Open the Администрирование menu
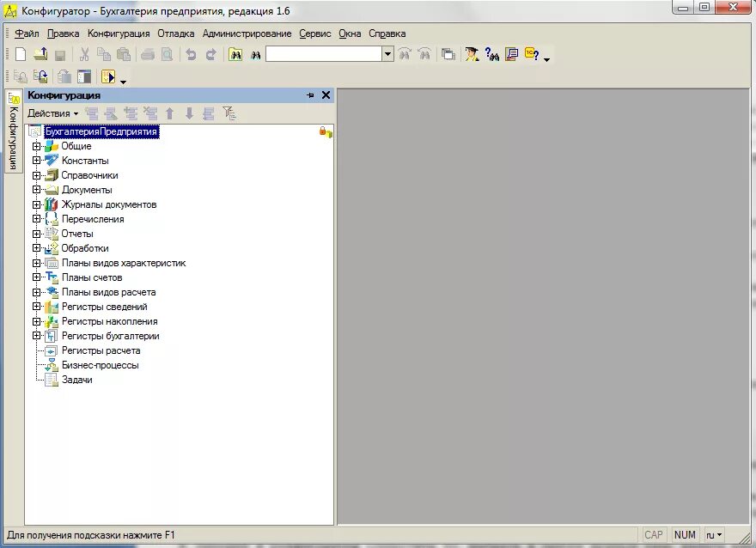 tap(247, 33)
